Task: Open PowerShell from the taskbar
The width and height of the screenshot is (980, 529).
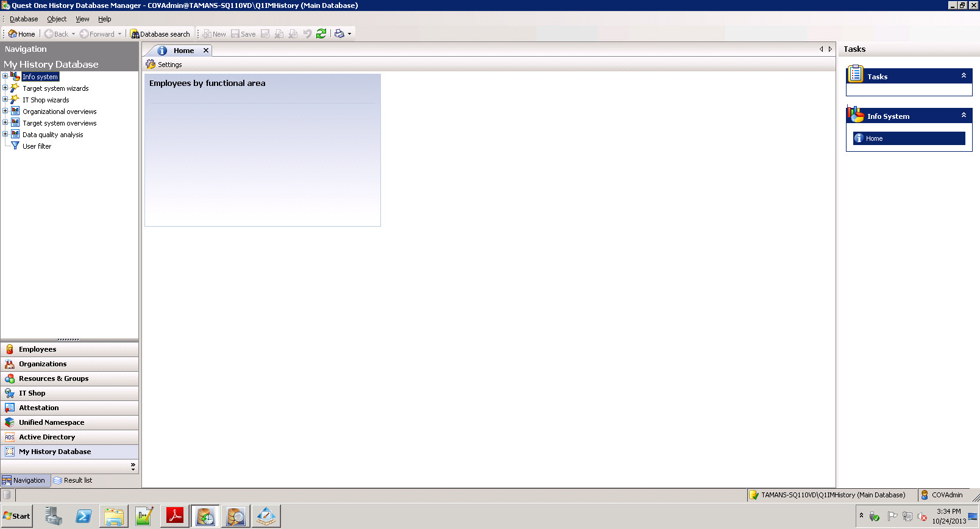Action: point(83,516)
